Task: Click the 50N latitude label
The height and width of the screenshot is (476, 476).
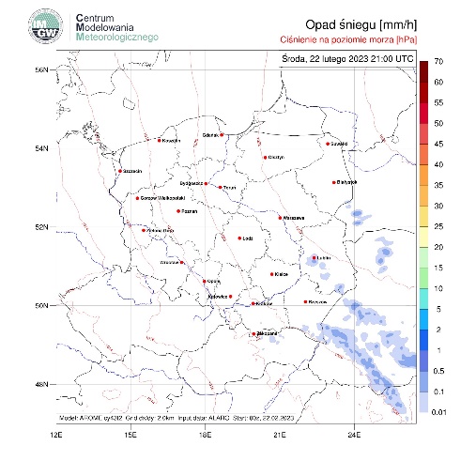Action: pyautogui.click(x=41, y=305)
